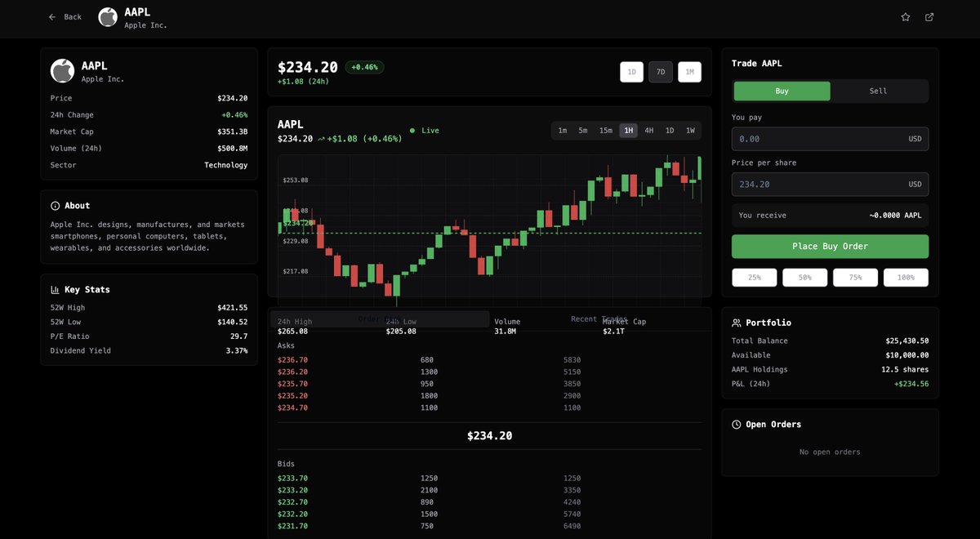Click bid price $231.70
The height and width of the screenshot is (539, 980).
click(292, 527)
